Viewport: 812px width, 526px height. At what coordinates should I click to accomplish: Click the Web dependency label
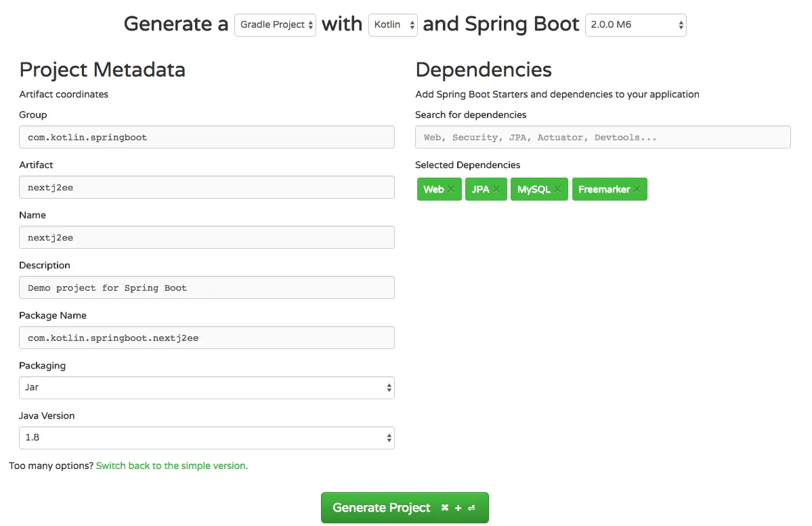tap(433, 189)
